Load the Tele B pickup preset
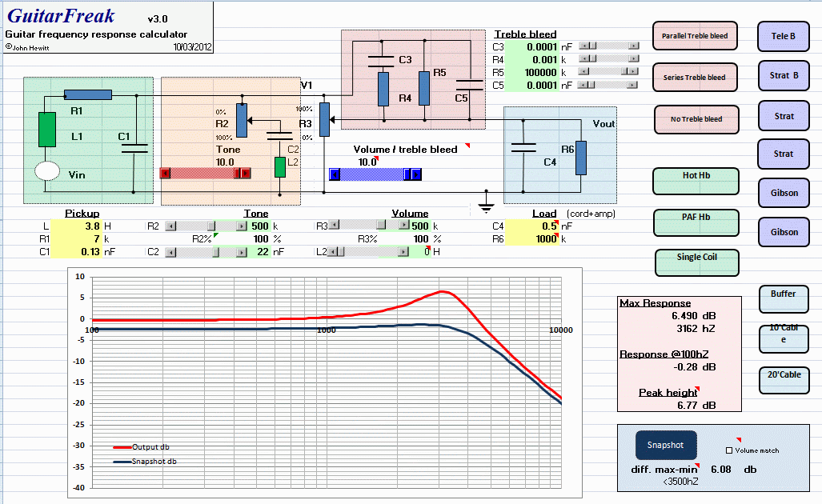The image size is (822, 504). coord(784,36)
